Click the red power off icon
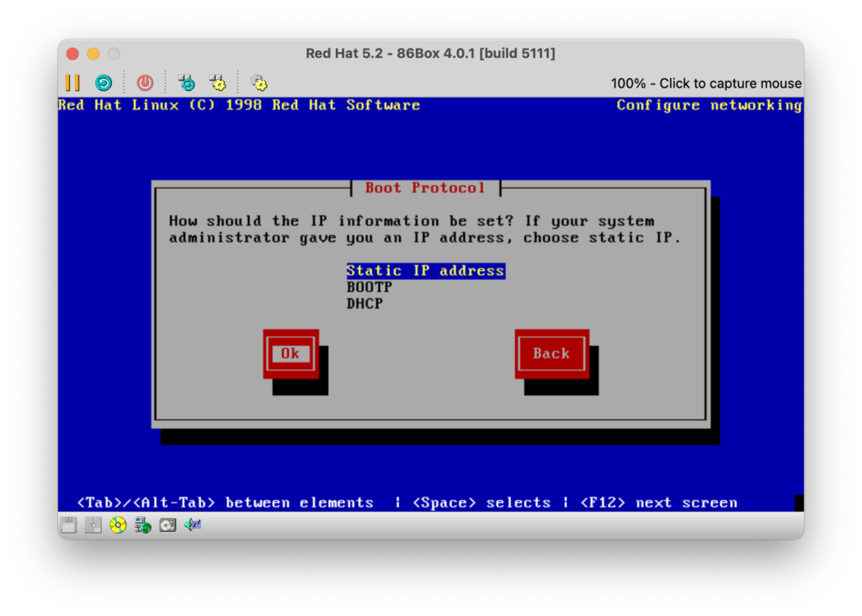Image resolution: width=862 pixels, height=616 pixels. tap(145, 83)
